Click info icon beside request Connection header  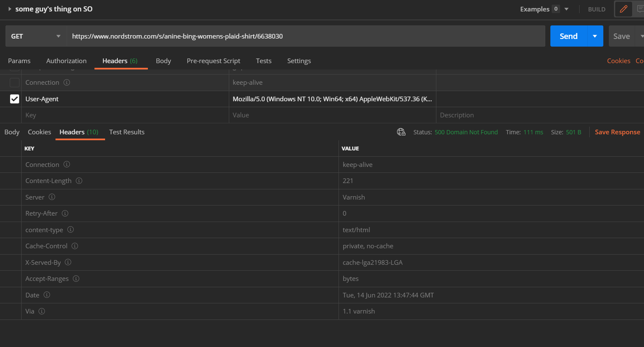67,82
